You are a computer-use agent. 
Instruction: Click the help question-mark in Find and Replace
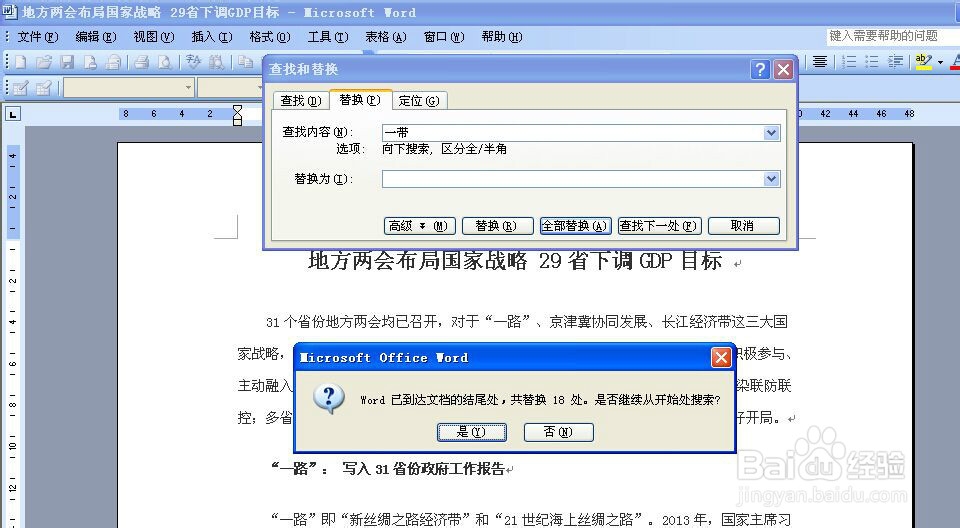click(760, 69)
